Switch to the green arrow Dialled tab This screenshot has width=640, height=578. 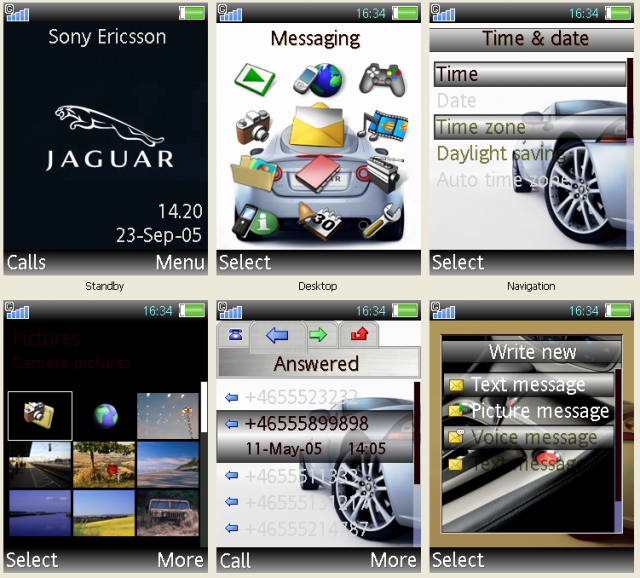(x=318, y=335)
